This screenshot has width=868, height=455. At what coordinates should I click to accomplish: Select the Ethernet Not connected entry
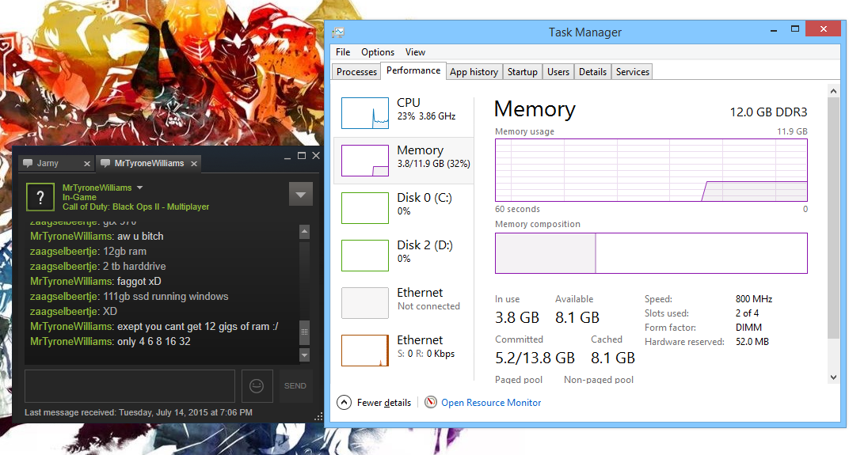404,303
